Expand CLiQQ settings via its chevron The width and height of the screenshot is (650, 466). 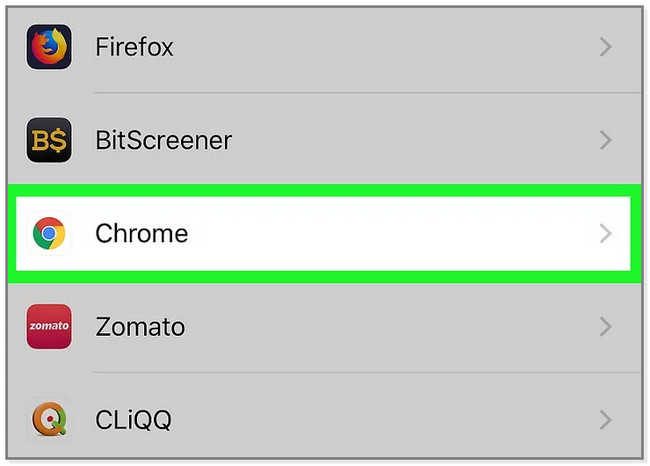pyautogui.click(x=606, y=420)
